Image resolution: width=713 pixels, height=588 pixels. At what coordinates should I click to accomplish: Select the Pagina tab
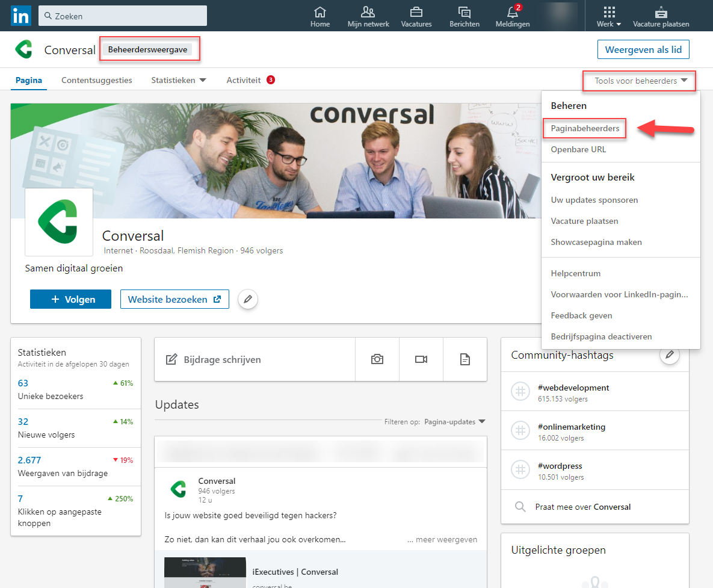(29, 80)
